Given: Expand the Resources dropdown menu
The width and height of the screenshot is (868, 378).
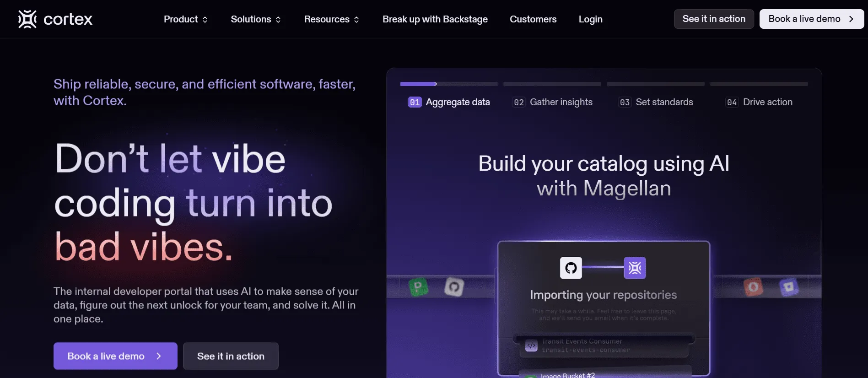Looking at the screenshot, I should [332, 19].
